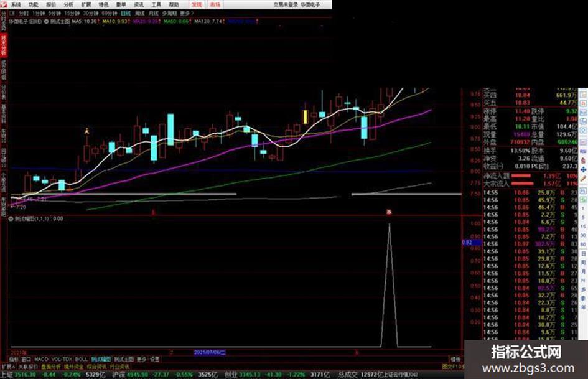Viewport: 588px width, 379px height.
Task: Open the 系统 menu
Action: click(x=16, y=5)
